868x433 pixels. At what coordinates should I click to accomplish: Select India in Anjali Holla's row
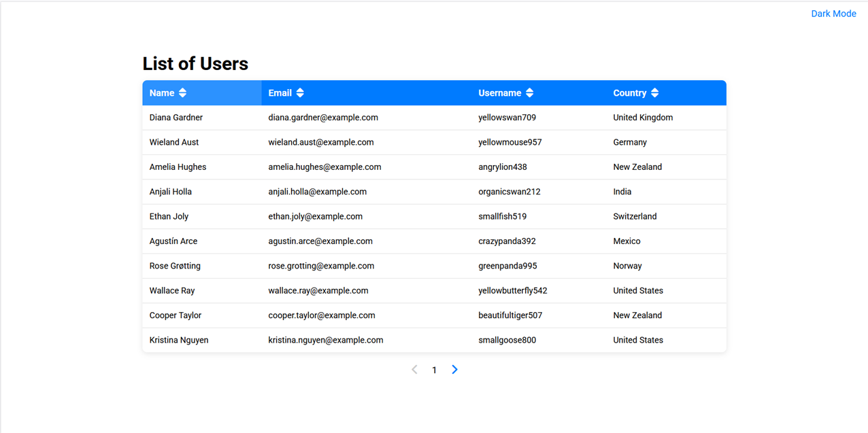coord(622,192)
